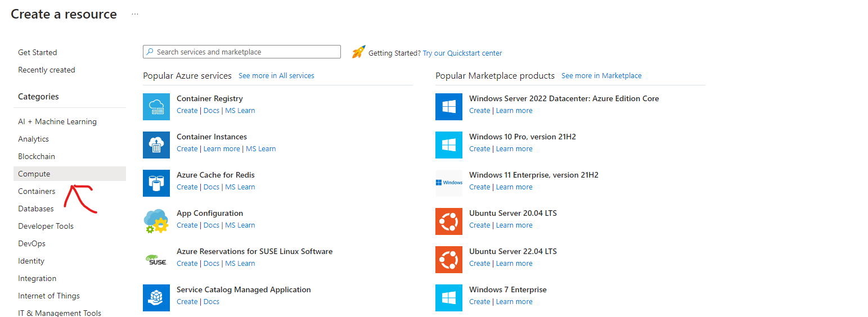This screenshot has height=317, width=868.
Task: Click Create under Windows Server 2022 Datacenter
Action: [480, 111]
